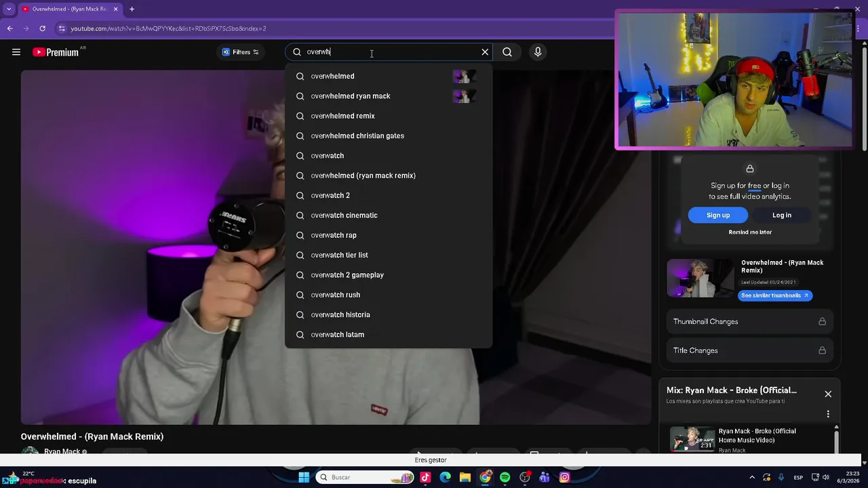Open 'Ryan Mack - Broke (Official Home Music Video)' title

pyautogui.click(x=757, y=436)
